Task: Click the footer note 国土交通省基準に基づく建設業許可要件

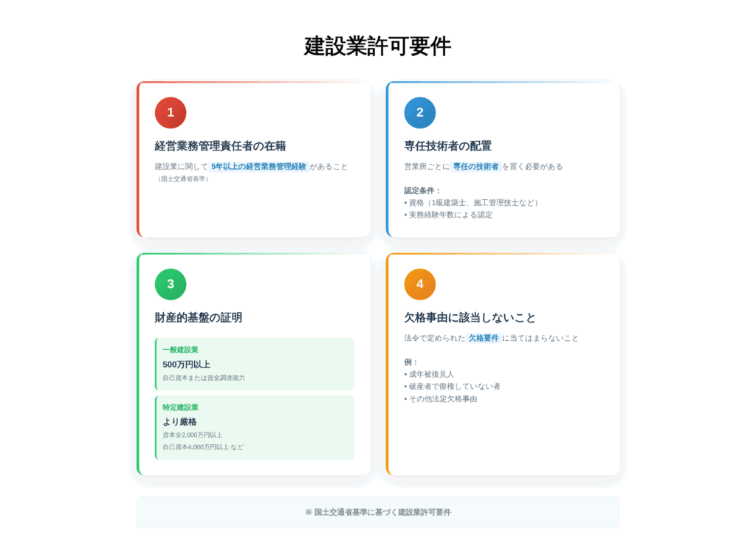Action: click(377, 512)
